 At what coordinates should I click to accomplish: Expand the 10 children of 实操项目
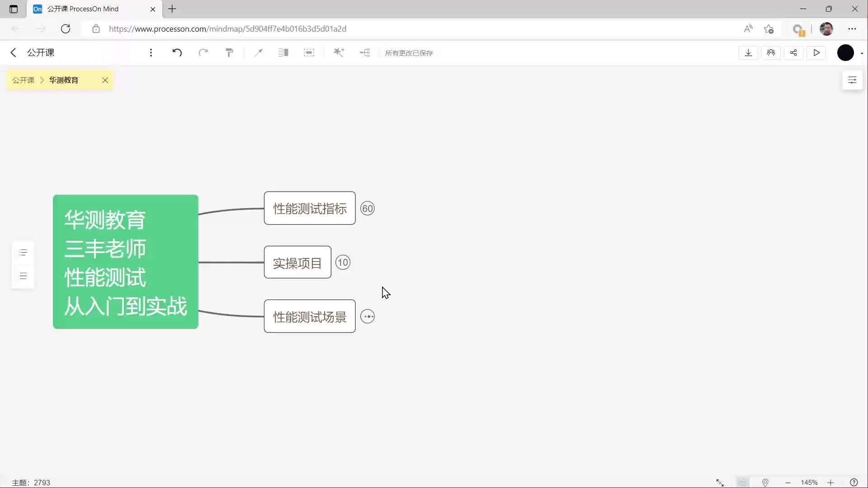(x=343, y=262)
